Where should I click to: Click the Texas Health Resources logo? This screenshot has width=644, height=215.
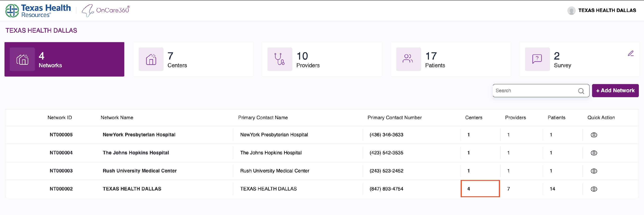(38, 11)
